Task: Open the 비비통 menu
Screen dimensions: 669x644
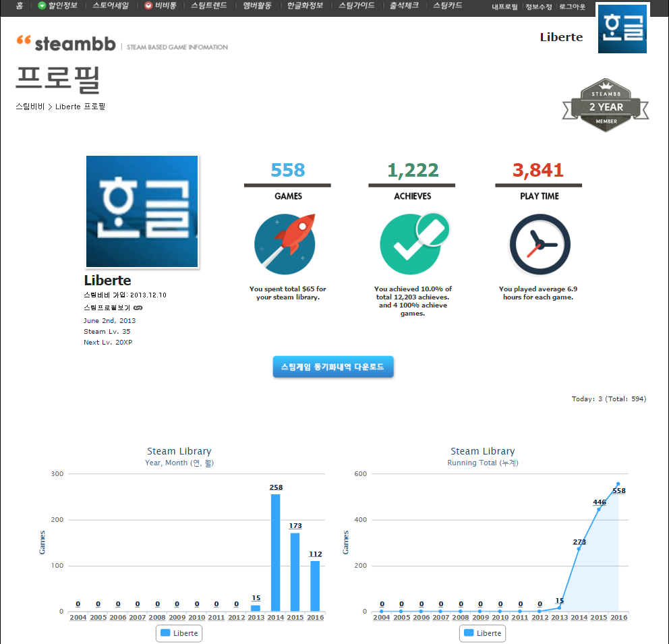Action: pos(165,5)
